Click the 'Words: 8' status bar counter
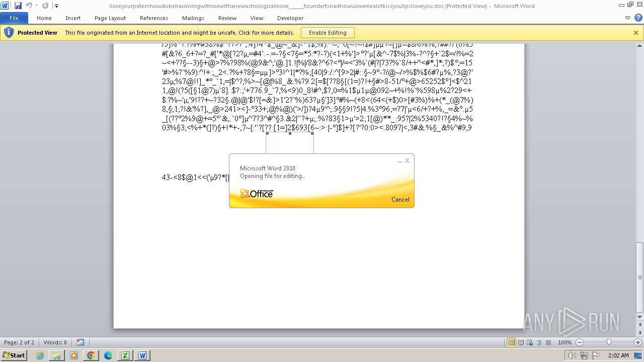The width and height of the screenshot is (644, 362). [55, 342]
